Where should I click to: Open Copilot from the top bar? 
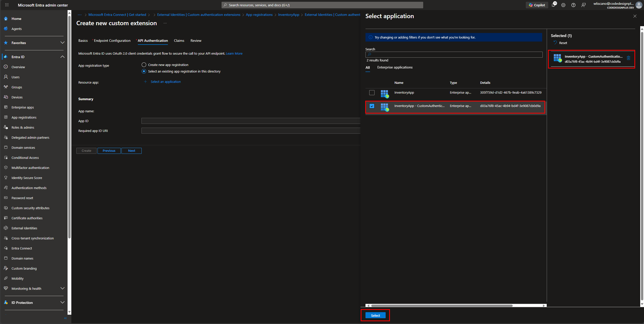pyautogui.click(x=537, y=5)
